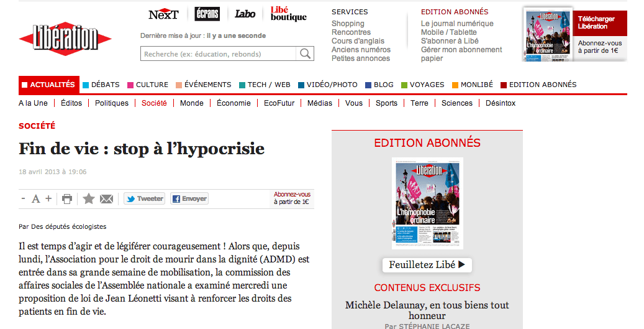Go to Sciences subsection
Image resolution: width=644 pixels, height=329 pixels.
click(x=457, y=103)
